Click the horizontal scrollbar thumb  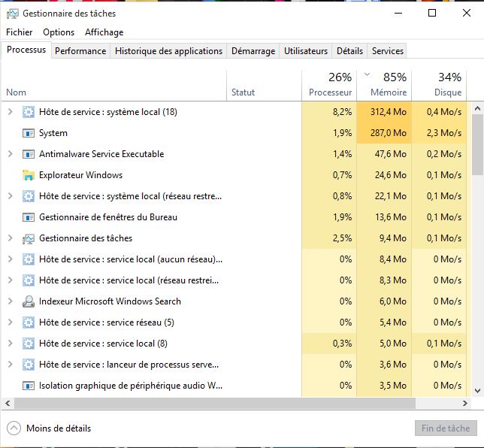click(x=215, y=403)
